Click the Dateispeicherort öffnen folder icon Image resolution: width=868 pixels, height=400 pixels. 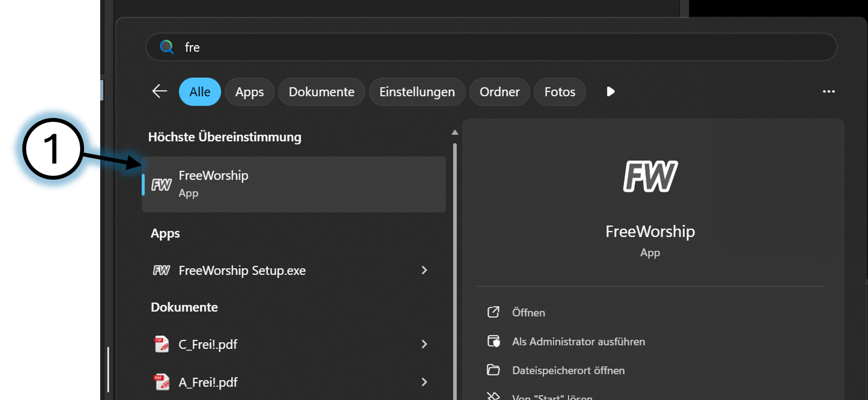493,370
